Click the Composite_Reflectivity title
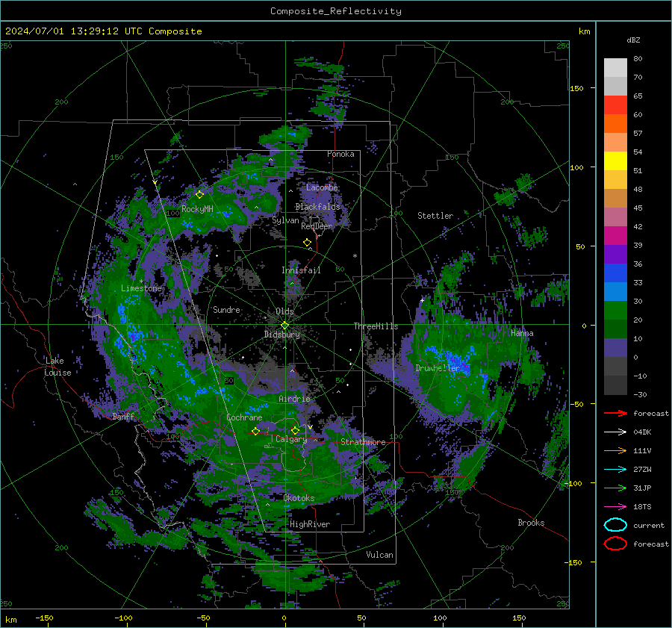The width and height of the screenshot is (672, 628). (x=336, y=11)
